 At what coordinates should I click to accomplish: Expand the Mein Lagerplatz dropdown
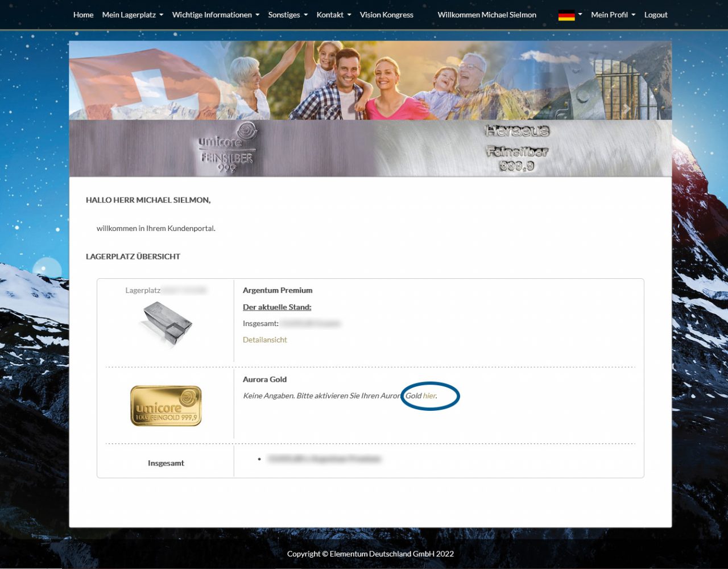tap(133, 15)
